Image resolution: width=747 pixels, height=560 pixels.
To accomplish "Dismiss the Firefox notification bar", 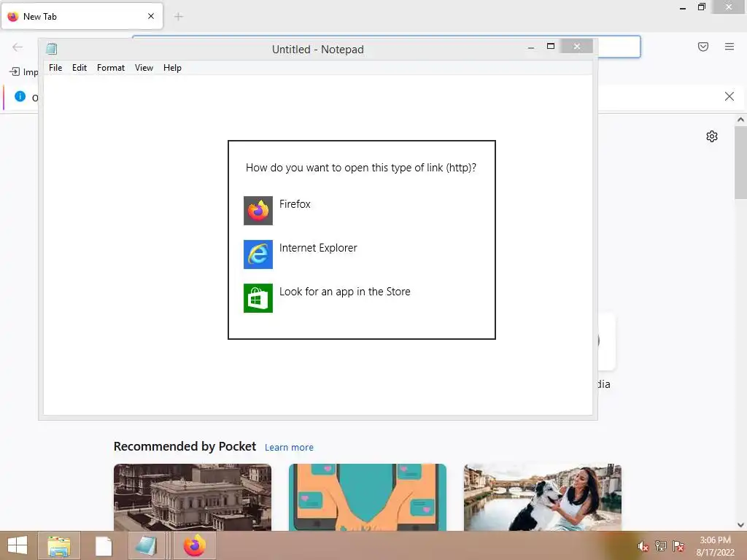I will [x=729, y=96].
